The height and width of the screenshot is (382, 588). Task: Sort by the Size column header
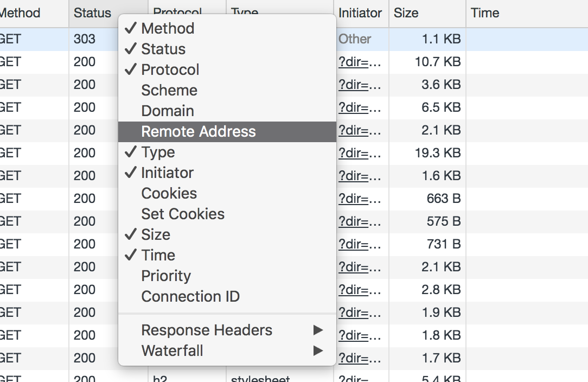coord(427,13)
